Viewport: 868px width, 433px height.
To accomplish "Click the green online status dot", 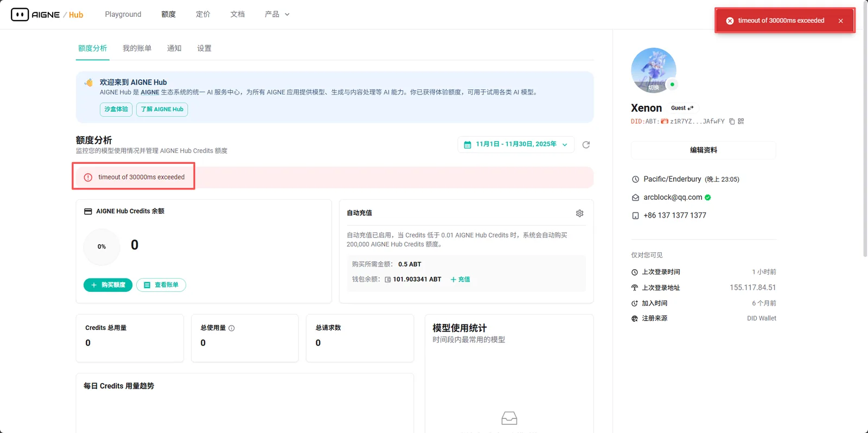I will coord(672,85).
